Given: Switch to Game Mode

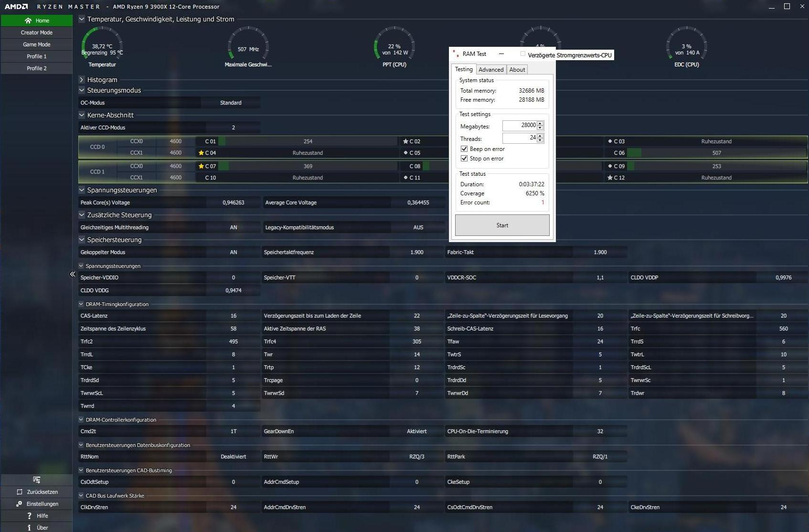Looking at the screenshot, I should pyautogui.click(x=37, y=44).
